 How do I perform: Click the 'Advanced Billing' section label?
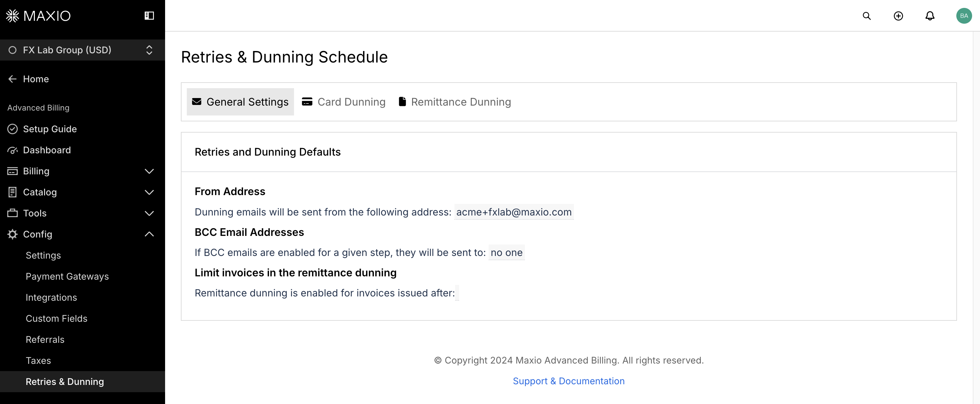coord(38,108)
